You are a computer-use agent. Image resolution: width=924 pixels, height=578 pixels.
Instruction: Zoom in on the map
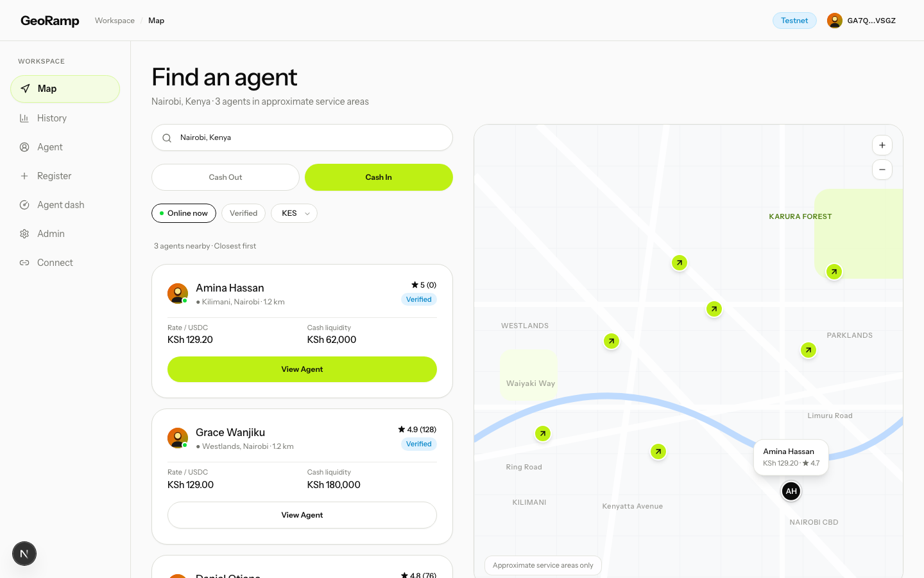tap(882, 145)
